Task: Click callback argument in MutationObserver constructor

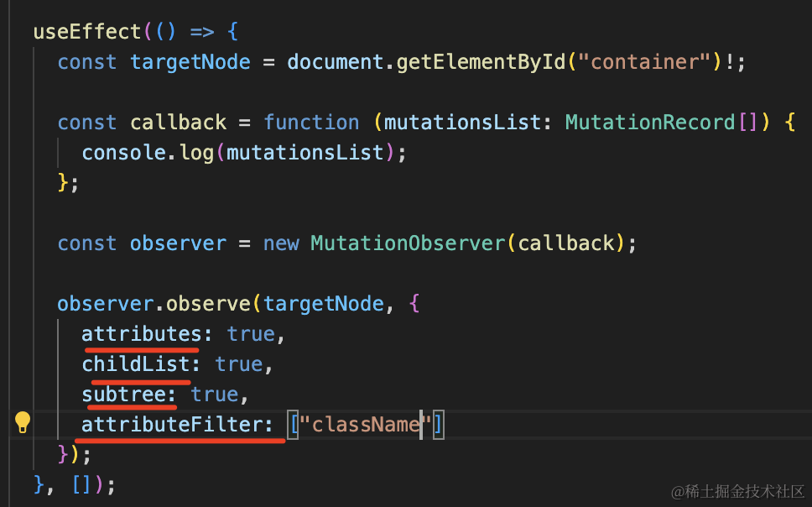Action: pos(566,243)
